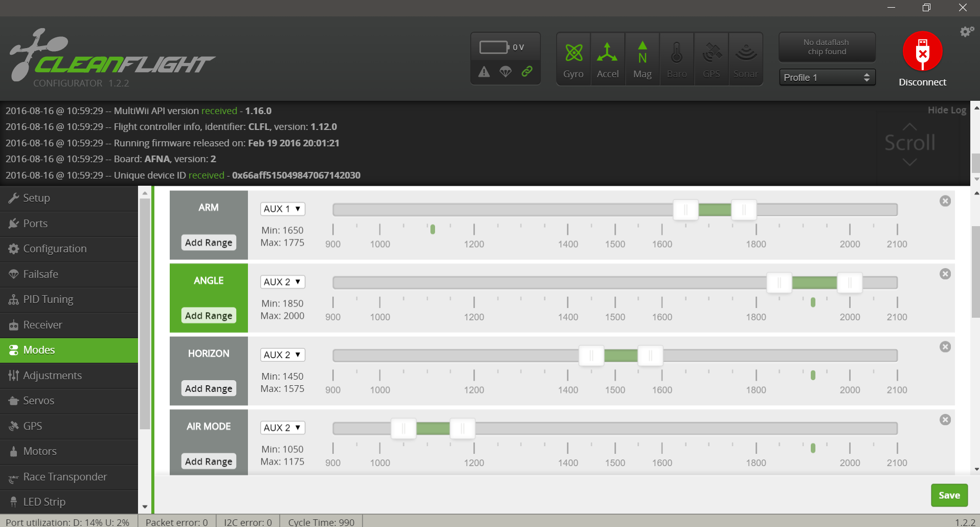Image resolution: width=980 pixels, height=527 pixels.
Task: Remove the ANGLE range with its X
Action: coord(945,274)
